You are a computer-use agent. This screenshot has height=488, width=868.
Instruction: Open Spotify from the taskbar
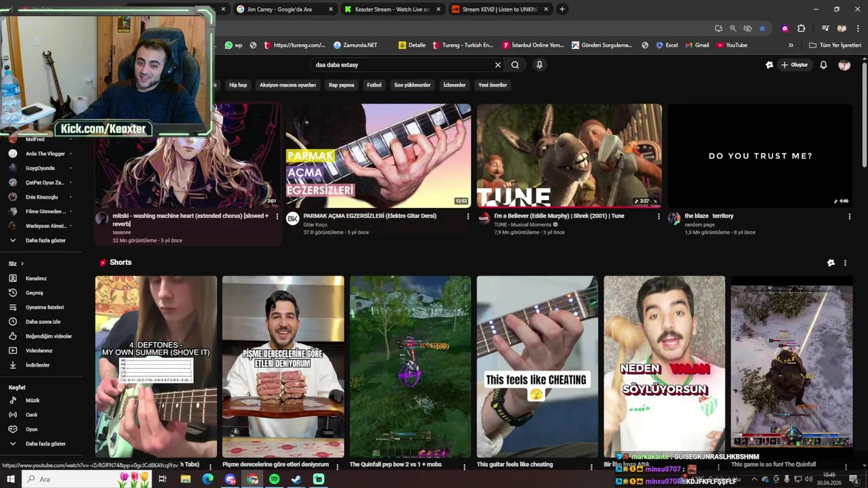click(x=274, y=479)
